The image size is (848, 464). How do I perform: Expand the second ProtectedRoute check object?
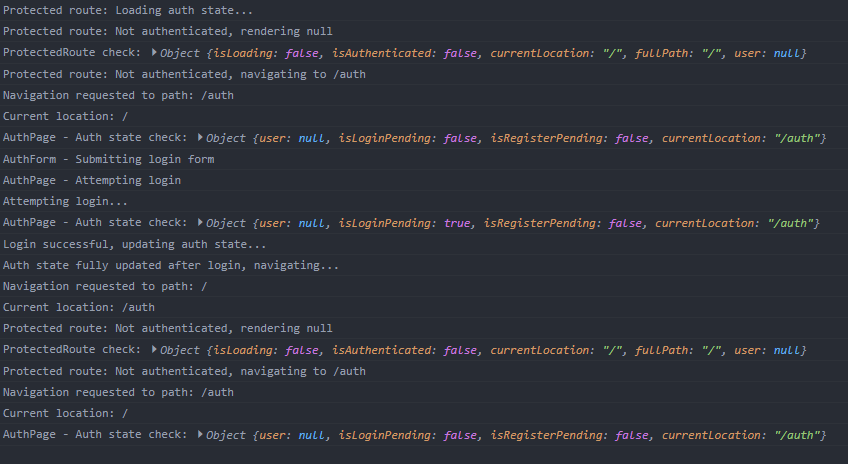pyautogui.click(x=154, y=350)
